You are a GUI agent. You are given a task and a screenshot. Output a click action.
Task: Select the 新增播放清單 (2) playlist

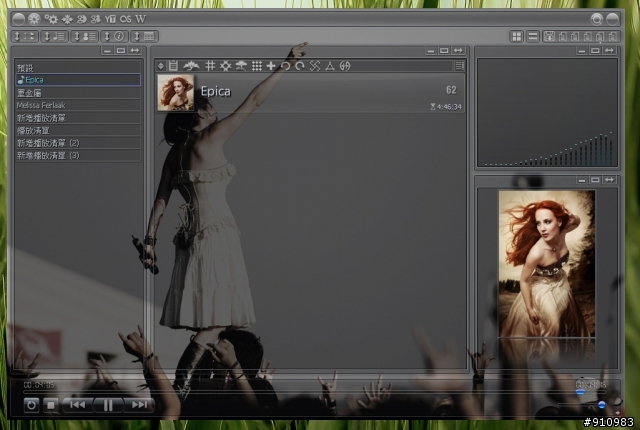(x=78, y=143)
